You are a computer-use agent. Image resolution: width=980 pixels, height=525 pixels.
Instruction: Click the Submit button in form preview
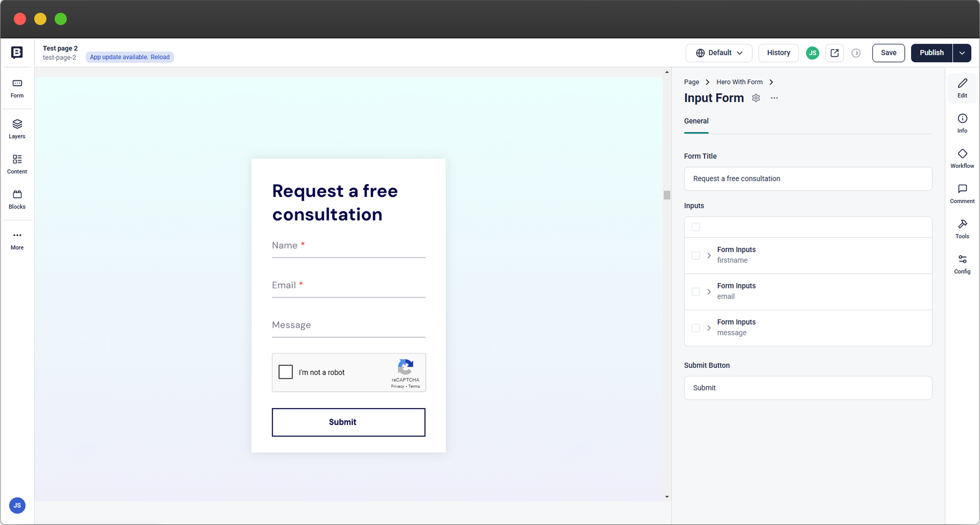click(348, 422)
